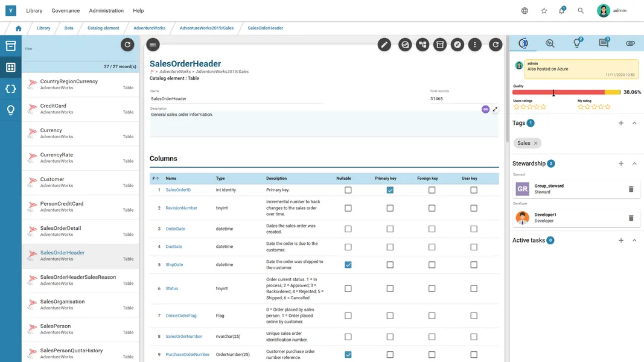This screenshot has height=362, width=644.
Task: Add a new stewardship entry
Action: pyautogui.click(x=621, y=164)
